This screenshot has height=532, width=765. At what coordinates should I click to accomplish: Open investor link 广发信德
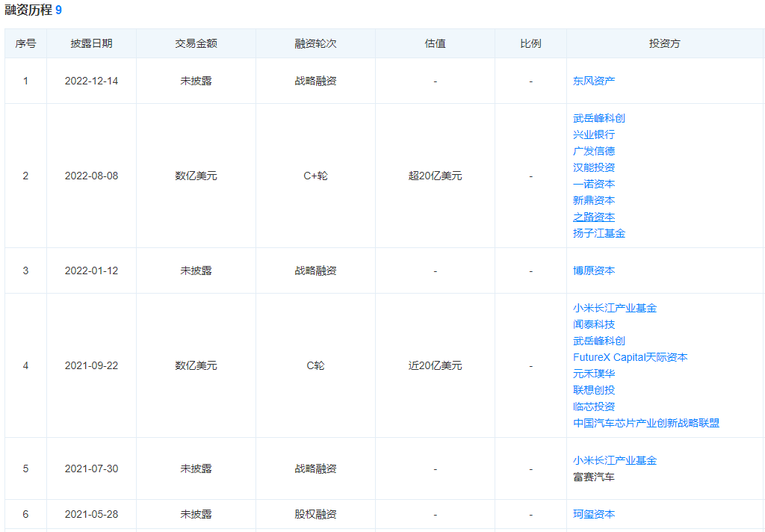click(x=594, y=151)
